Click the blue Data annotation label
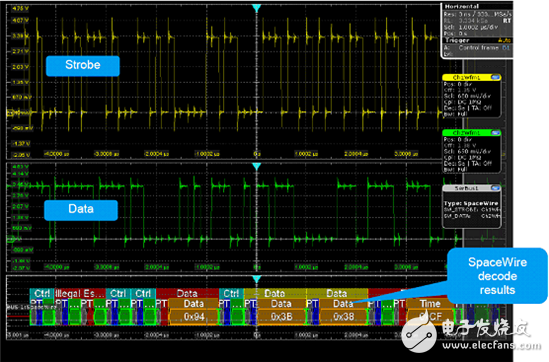The height and width of the screenshot is (362, 549). 81,209
